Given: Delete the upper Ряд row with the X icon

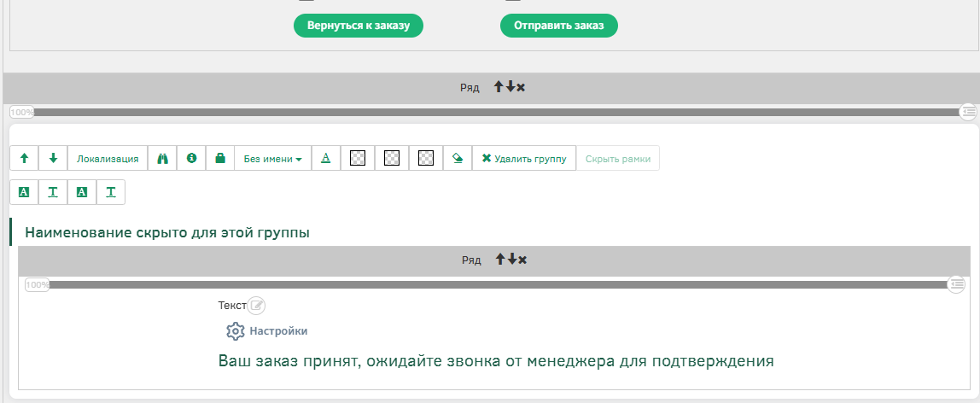Looking at the screenshot, I should [521, 88].
